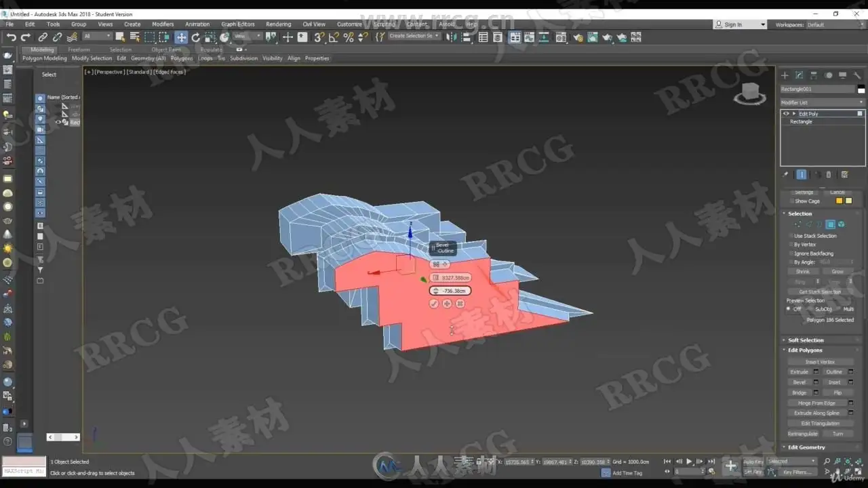Click the Retriangulate button
This screenshot has width=868, height=488.
[803, 434]
